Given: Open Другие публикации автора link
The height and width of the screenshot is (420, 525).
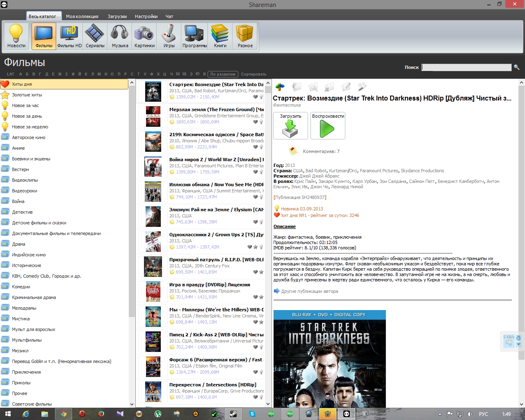Looking at the screenshot, I should (x=310, y=291).
